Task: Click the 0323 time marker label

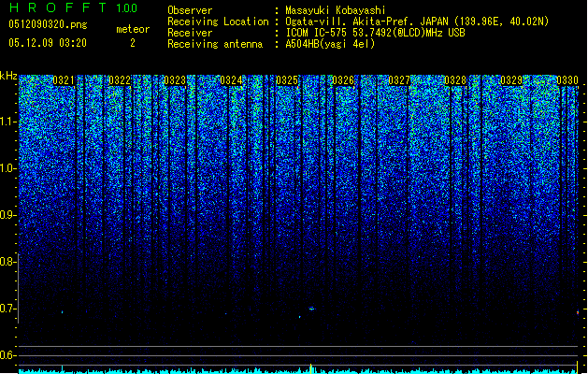Action: [x=175, y=80]
